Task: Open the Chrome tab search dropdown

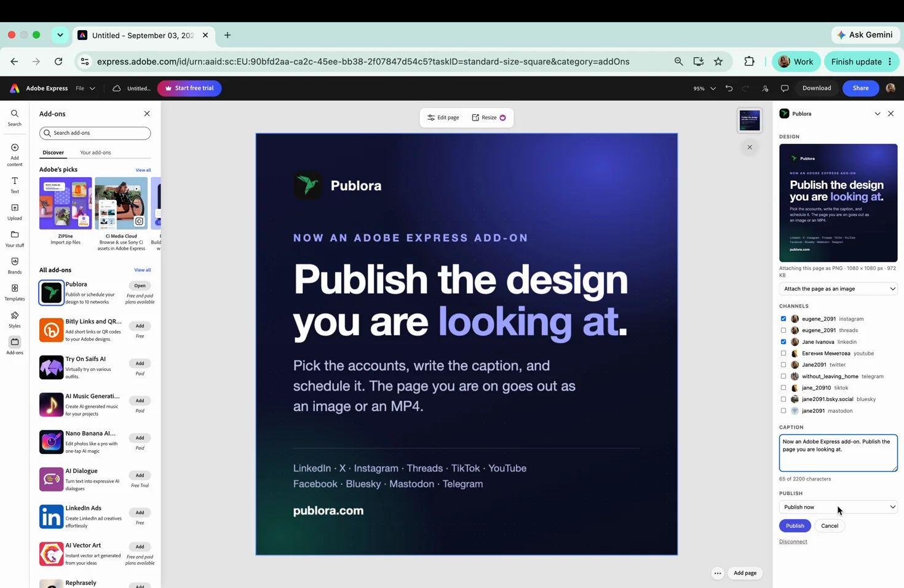Action: (x=60, y=35)
